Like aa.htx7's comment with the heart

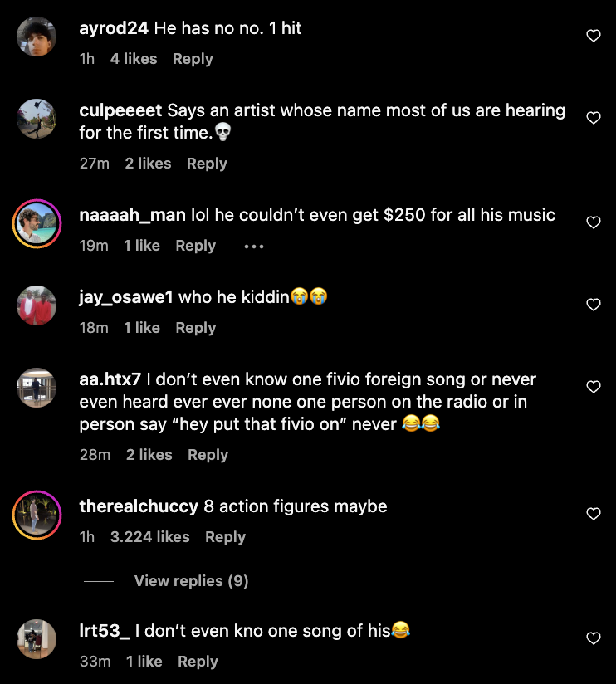pyautogui.click(x=594, y=387)
